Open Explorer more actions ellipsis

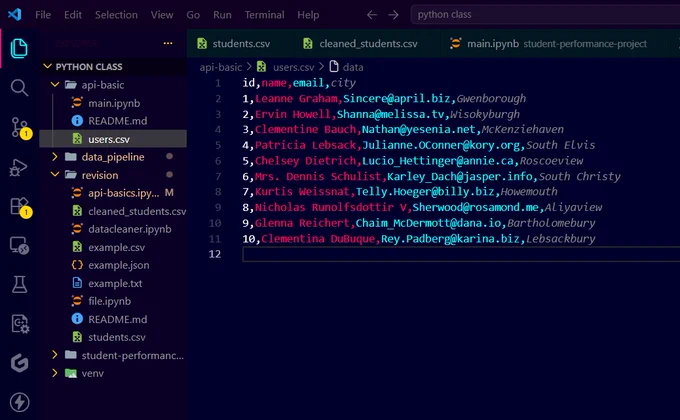pyautogui.click(x=168, y=43)
